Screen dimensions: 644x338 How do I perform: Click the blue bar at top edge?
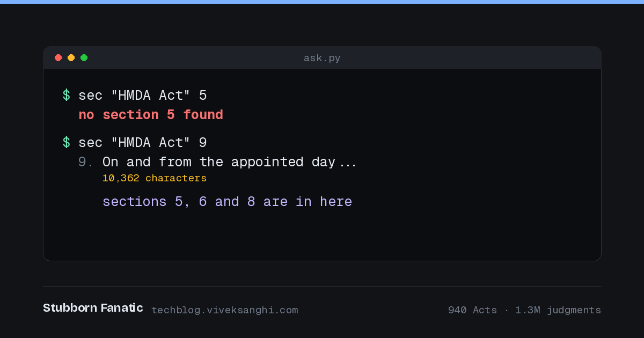click(x=322, y=2)
